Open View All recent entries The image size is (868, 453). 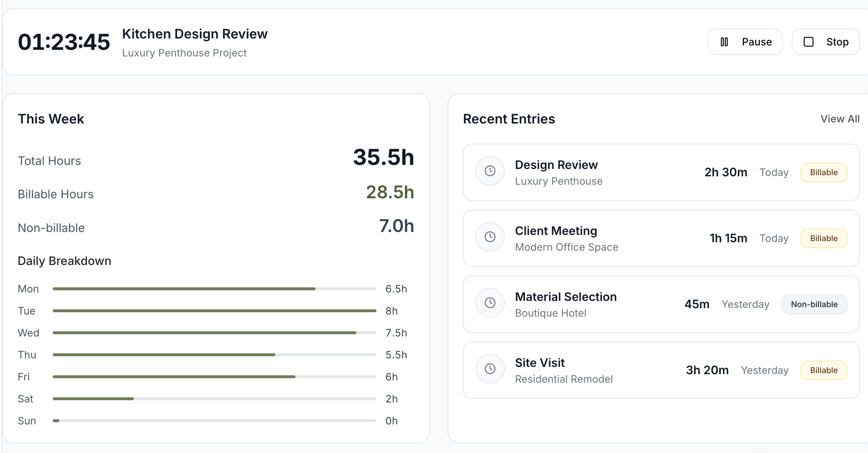pyautogui.click(x=840, y=119)
